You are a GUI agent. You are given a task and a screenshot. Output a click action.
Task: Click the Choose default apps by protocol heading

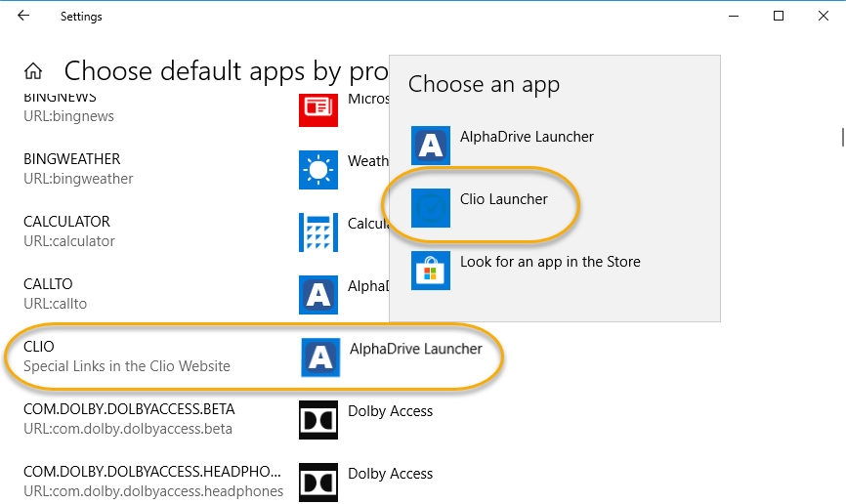point(226,71)
